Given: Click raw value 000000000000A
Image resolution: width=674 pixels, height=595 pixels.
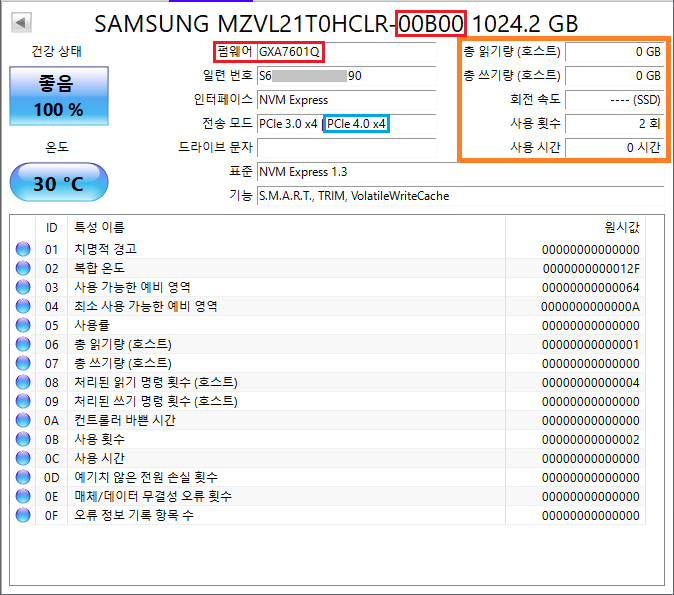Looking at the screenshot, I should pyautogui.click(x=591, y=307).
